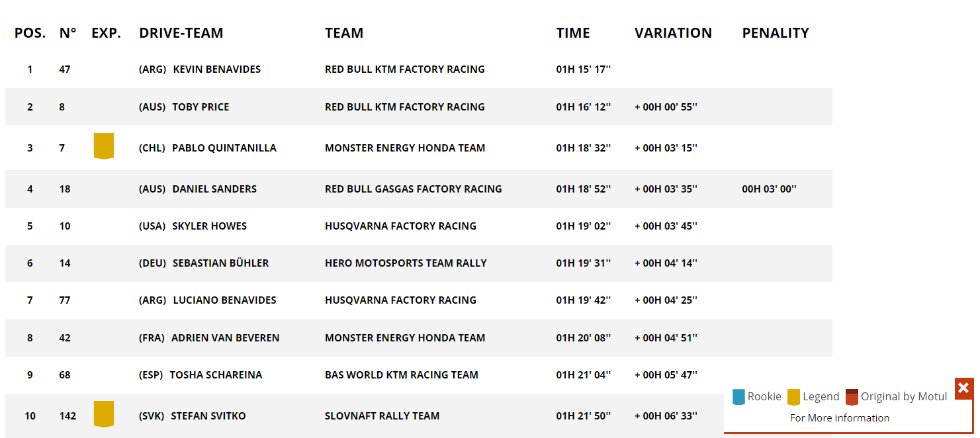Viewport: 980px width, 438px height.
Task: Select rider Toby Price
Action: click(200, 107)
